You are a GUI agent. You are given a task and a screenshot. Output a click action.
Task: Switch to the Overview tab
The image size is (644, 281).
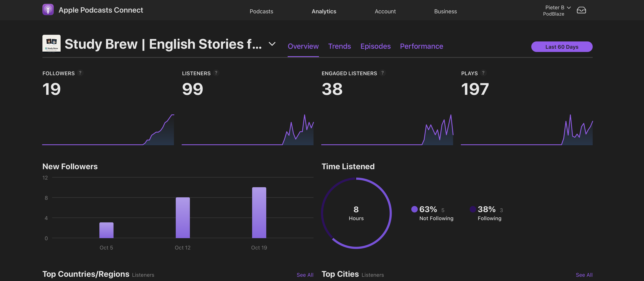[x=303, y=46]
